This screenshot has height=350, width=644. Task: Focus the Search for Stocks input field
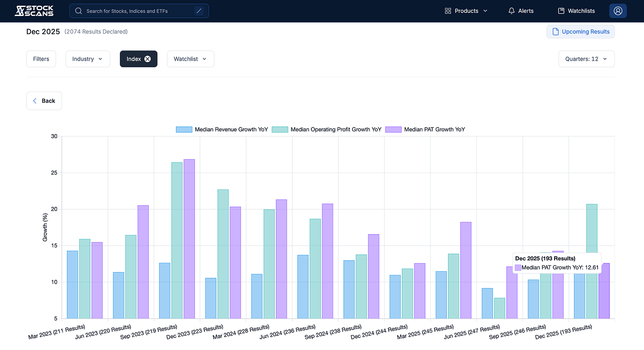[139, 11]
